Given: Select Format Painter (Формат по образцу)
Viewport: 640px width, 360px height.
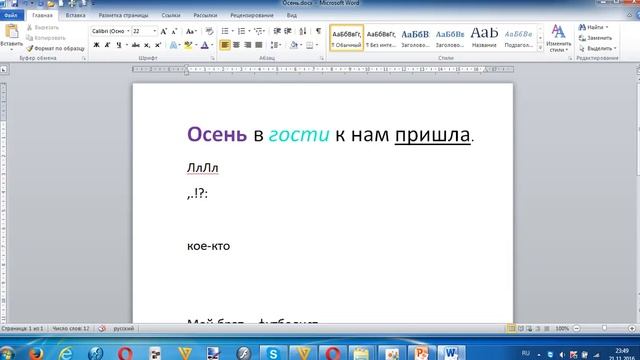Looking at the screenshot, I should click(x=56, y=49).
